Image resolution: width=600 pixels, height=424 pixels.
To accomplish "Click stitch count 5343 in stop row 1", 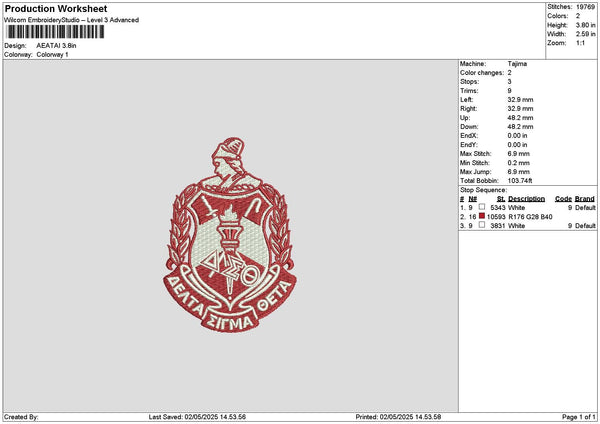I will point(498,207).
